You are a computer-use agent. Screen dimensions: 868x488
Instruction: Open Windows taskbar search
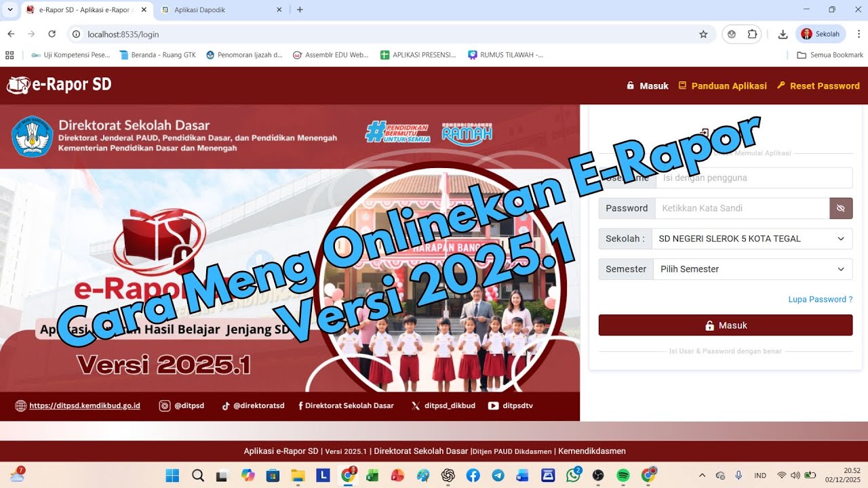click(x=197, y=475)
